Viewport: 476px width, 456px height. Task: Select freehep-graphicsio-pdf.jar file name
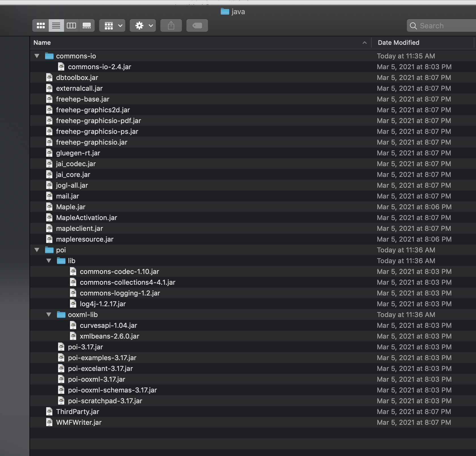coord(99,121)
